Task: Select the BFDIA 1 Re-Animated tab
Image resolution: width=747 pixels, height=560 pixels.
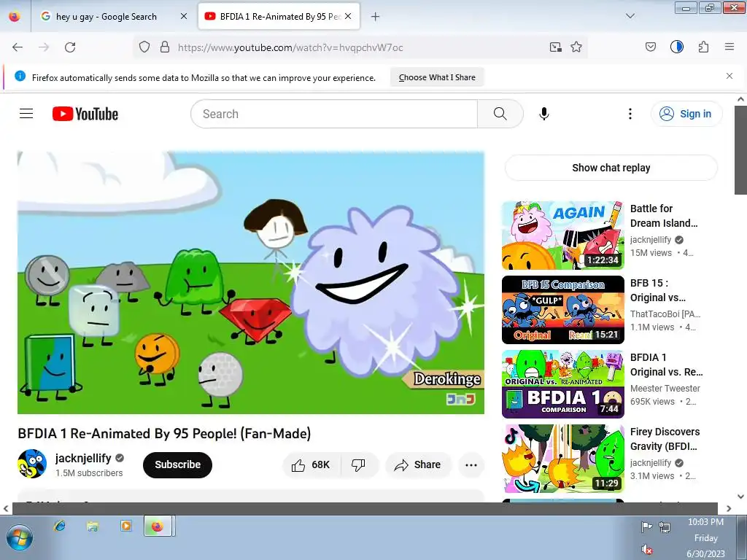Action: (279, 17)
